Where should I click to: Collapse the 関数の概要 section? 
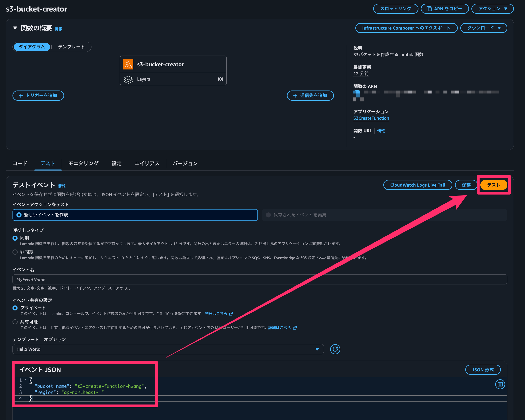coord(15,28)
